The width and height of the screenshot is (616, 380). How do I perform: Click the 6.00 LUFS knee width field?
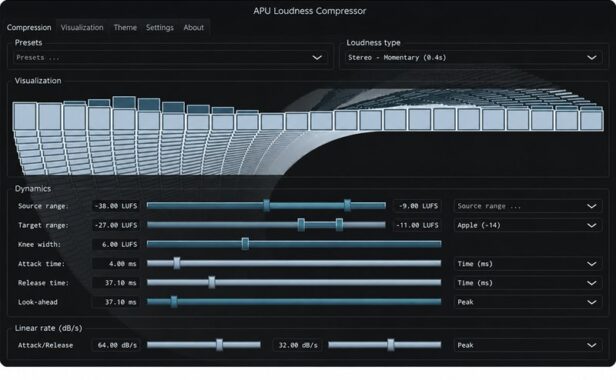[116, 244]
